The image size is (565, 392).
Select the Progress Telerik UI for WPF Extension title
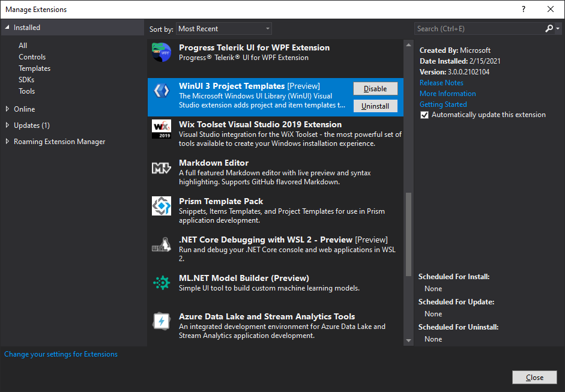click(x=255, y=47)
